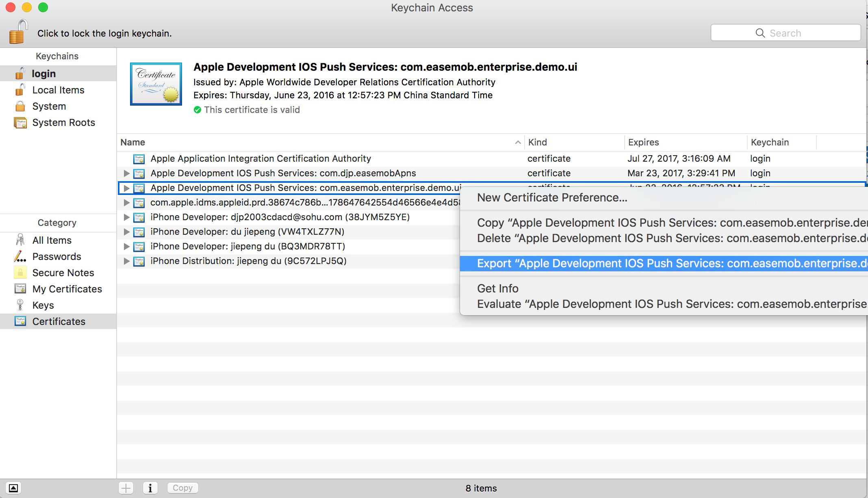Screen dimensions: 868x498
Task: Select the Apple Application Integration Certification Authority row
Action: click(x=492, y=158)
